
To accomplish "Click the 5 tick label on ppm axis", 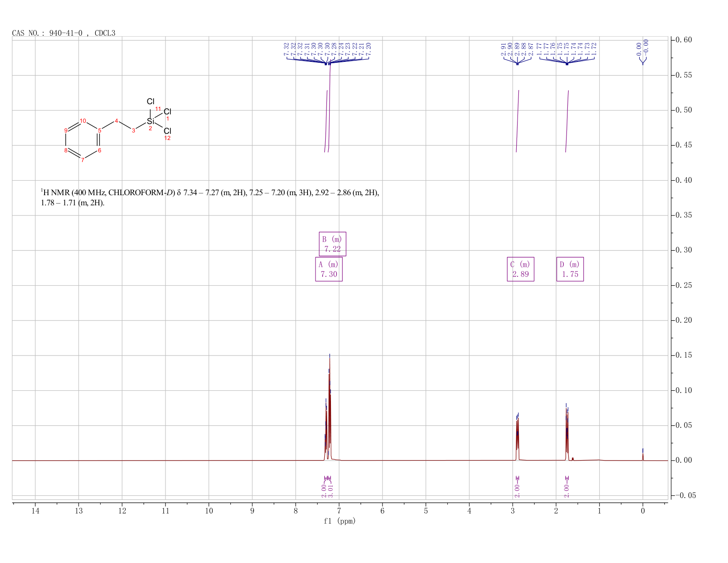I will pos(426,511).
